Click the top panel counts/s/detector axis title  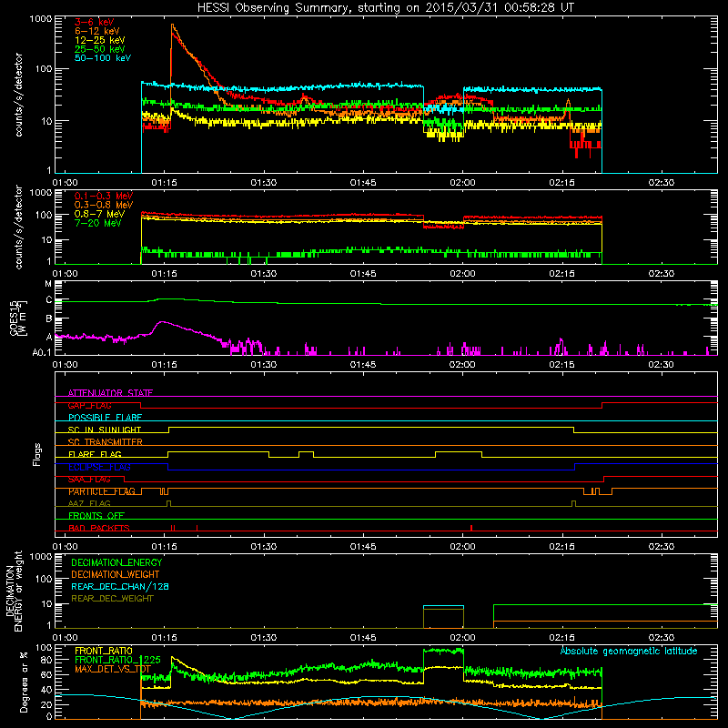point(18,95)
